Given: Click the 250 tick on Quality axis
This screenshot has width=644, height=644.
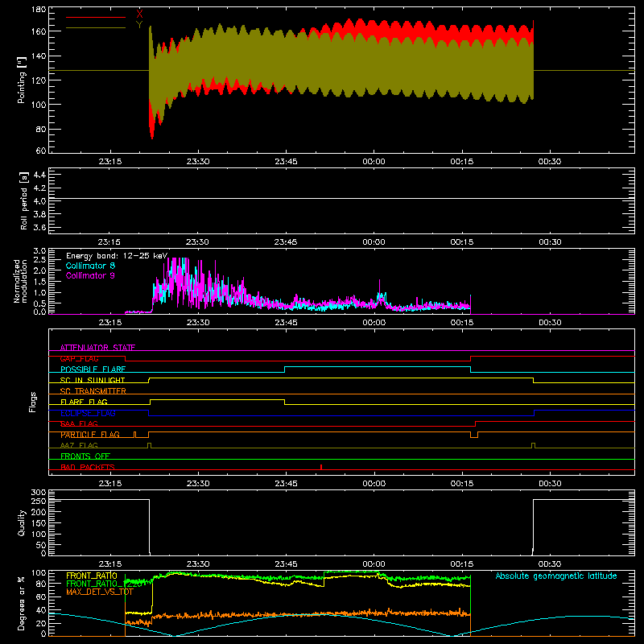Looking at the screenshot, I should (x=39, y=501).
